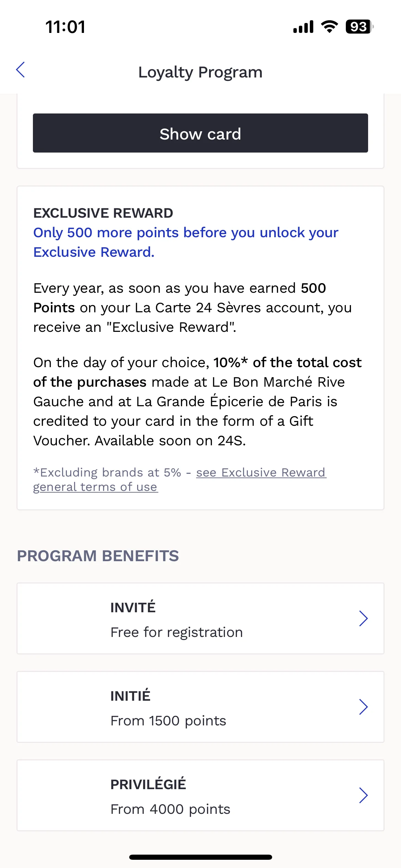Open PRIVILÉGIÉ From 4000 points row
The width and height of the screenshot is (401, 868).
200,795
